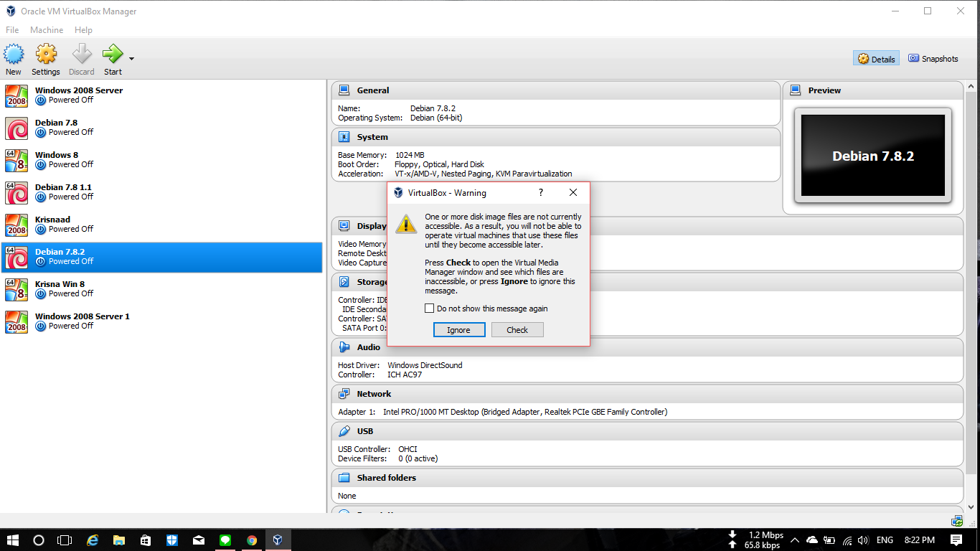Open the Start button dropdown arrow
980x551 pixels.
coord(131,58)
